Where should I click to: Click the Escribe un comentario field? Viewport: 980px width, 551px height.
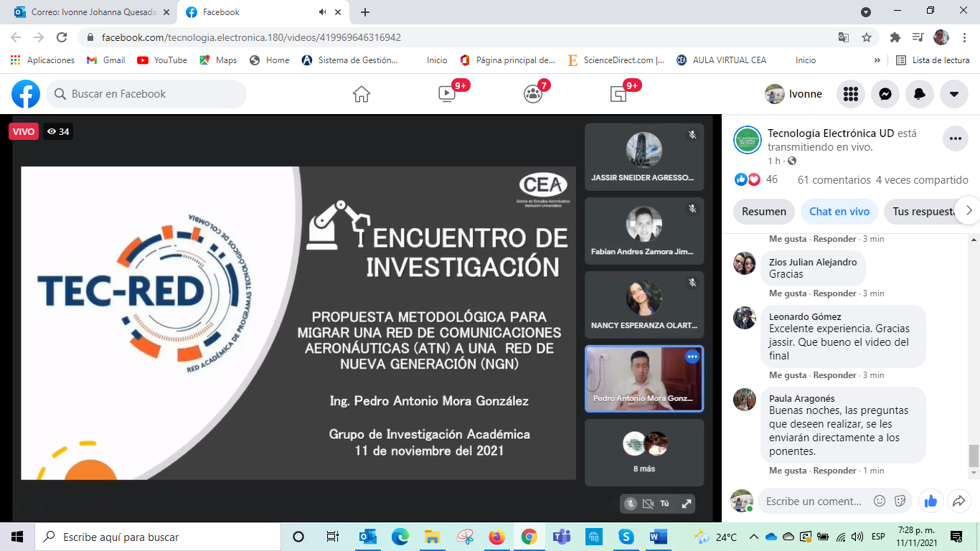pos(814,501)
